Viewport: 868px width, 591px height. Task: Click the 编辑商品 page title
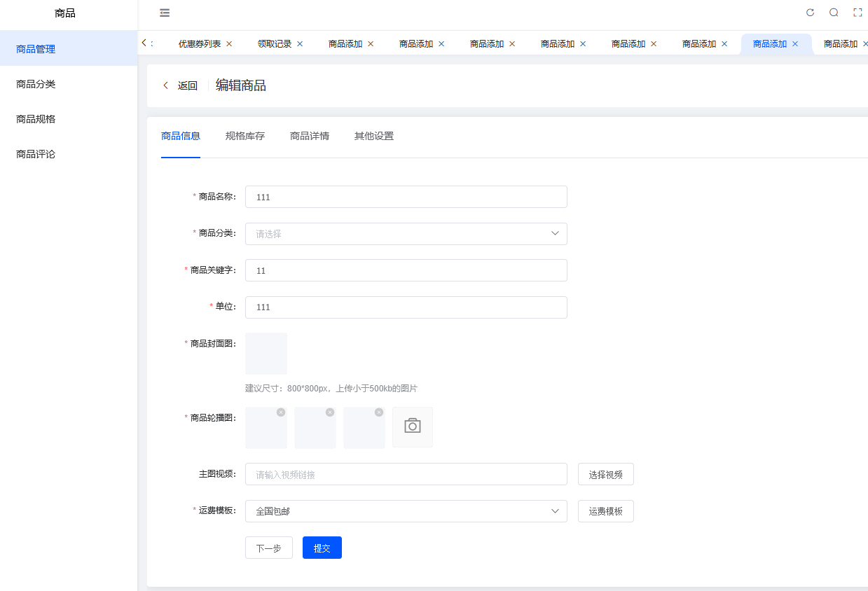[241, 85]
